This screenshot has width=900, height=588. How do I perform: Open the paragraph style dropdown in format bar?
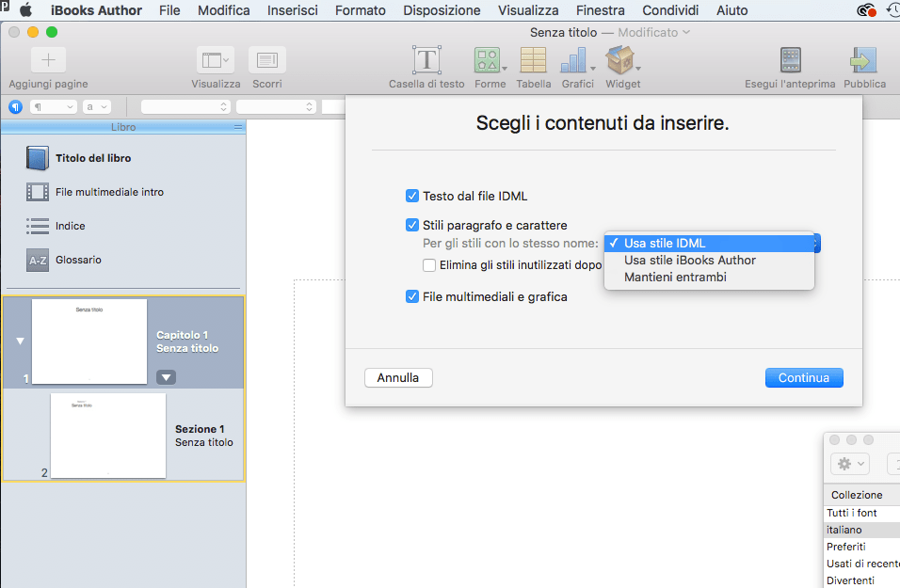(54, 106)
